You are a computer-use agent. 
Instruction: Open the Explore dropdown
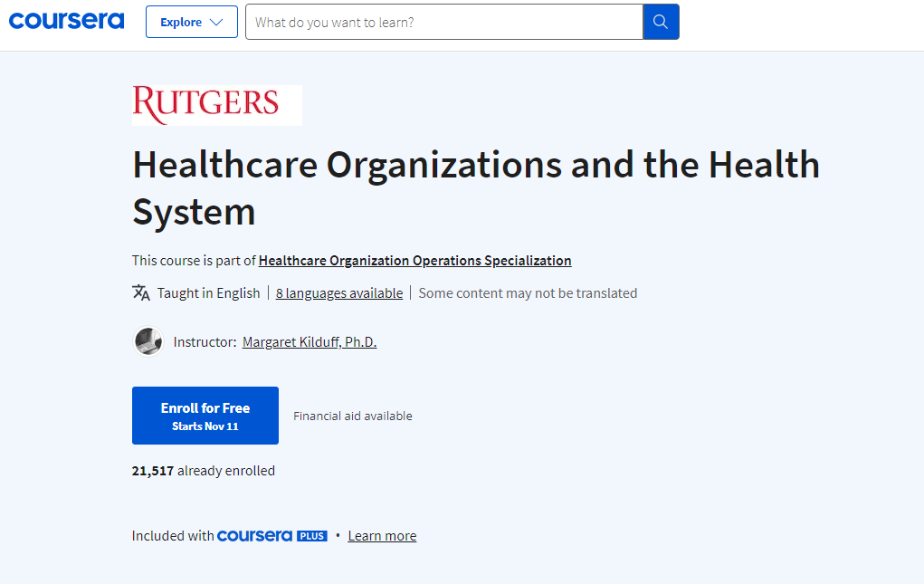pos(191,21)
